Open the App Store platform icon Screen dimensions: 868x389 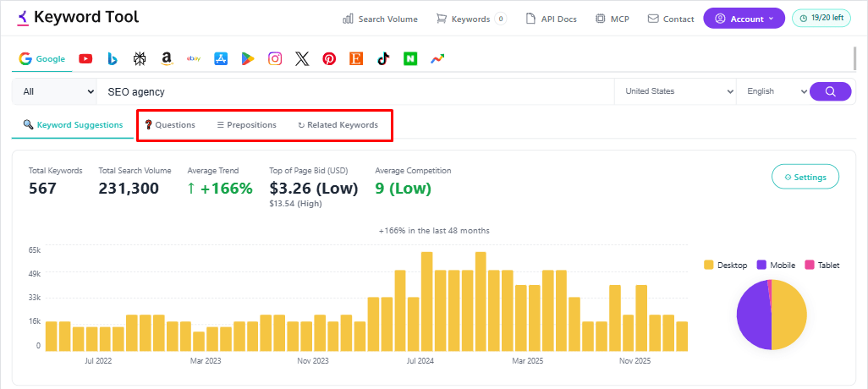pos(221,58)
